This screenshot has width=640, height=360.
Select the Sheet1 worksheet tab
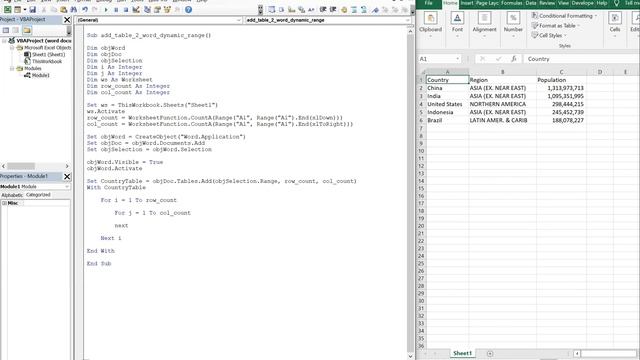pos(462,353)
